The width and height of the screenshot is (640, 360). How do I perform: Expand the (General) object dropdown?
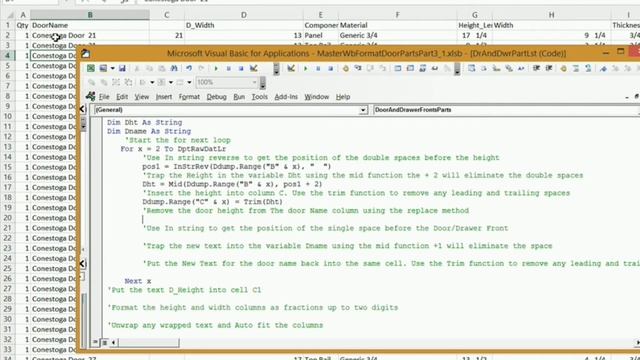pos(363,110)
